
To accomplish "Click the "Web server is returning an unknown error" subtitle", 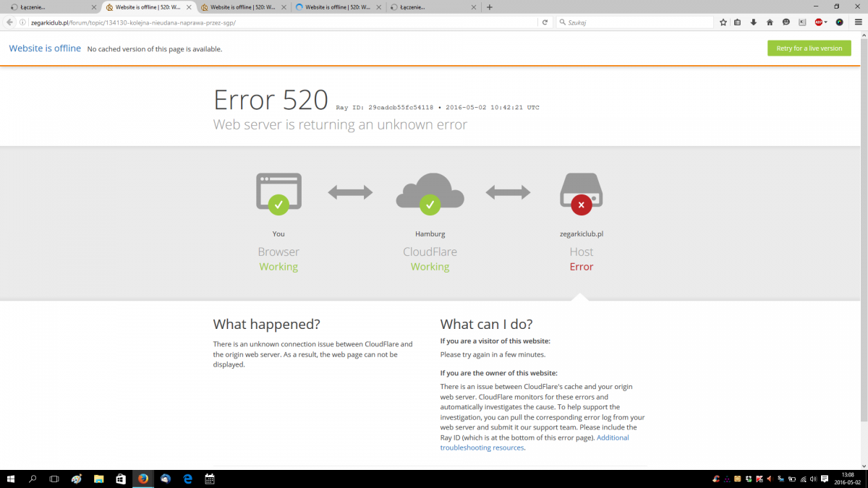I will [340, 124].
